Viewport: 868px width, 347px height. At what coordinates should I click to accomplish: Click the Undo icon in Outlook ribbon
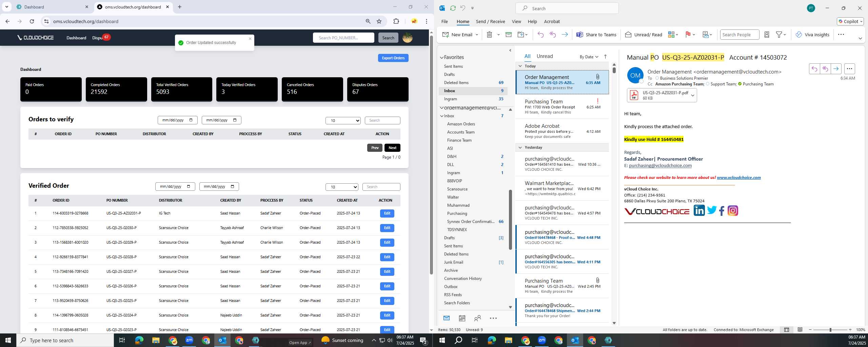[540, 35]
